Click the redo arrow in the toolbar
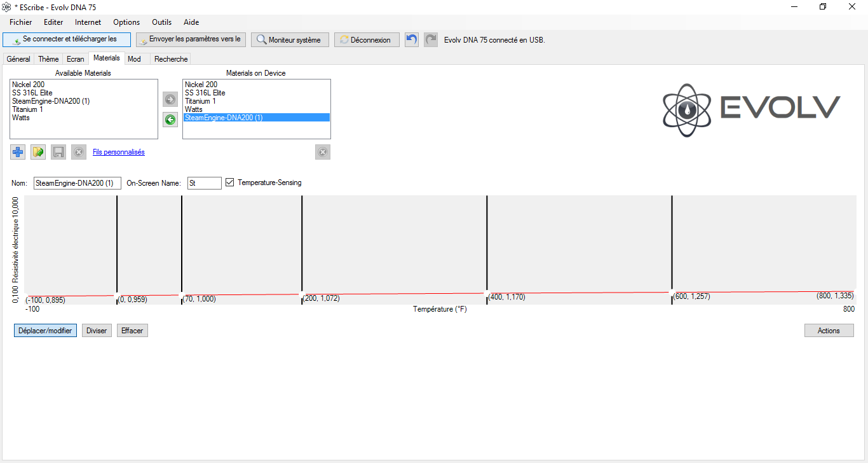This screenshot has width=868, height=463. point(431,39)
